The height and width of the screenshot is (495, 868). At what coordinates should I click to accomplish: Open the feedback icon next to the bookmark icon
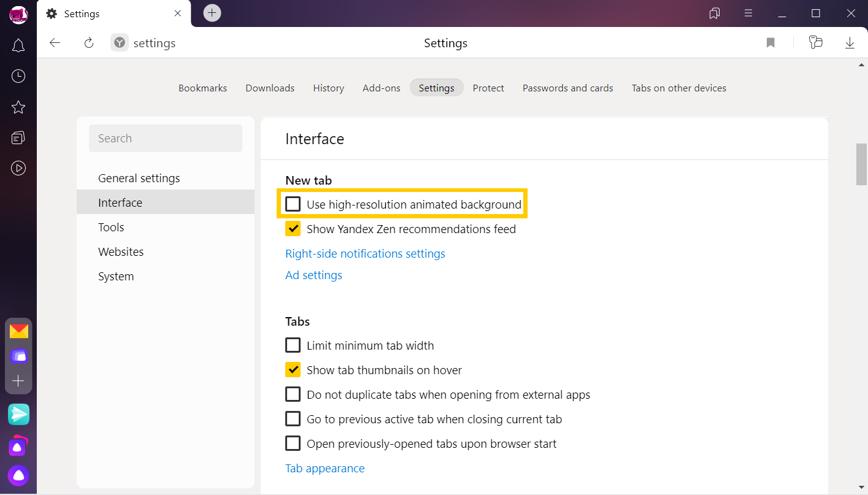click(x=815, y=42)
